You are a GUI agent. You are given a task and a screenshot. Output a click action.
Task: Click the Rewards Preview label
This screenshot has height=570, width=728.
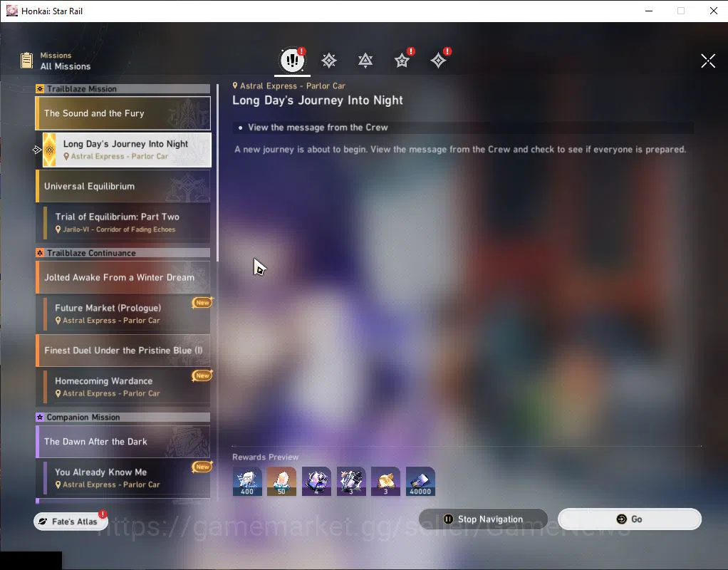tap(265, 457)
